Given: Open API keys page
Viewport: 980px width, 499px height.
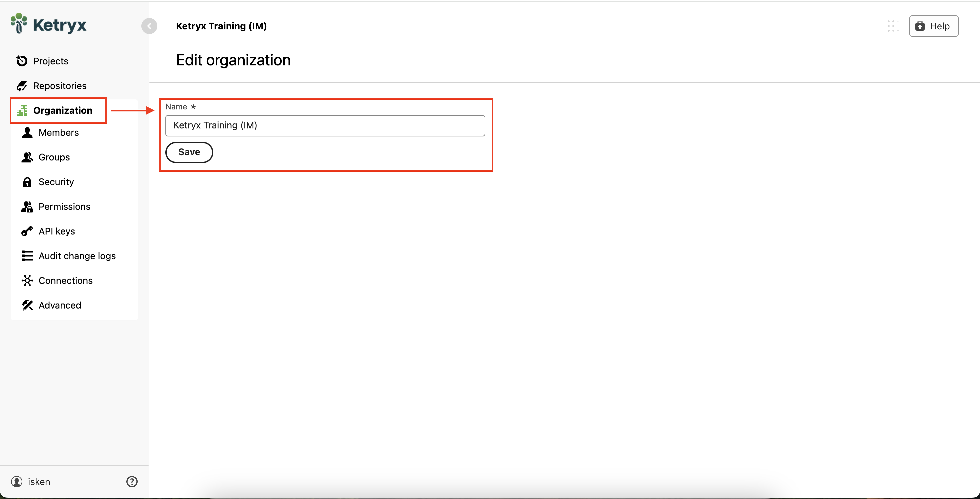Looking at the screenshot, I should pos(57,231).
